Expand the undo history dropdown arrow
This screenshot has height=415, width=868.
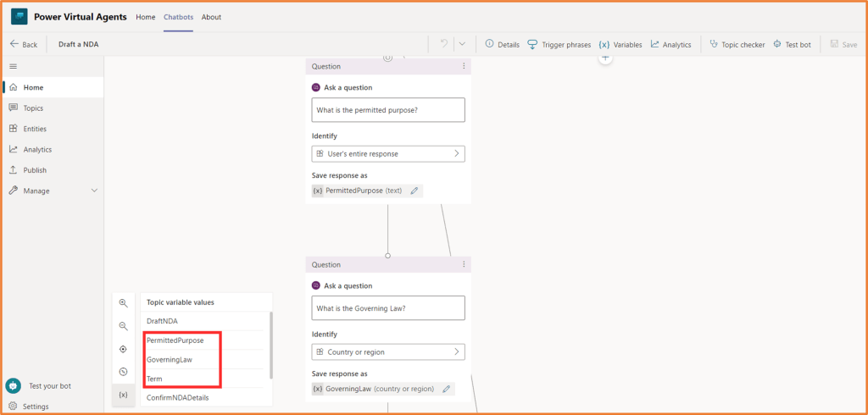point(462,44)
